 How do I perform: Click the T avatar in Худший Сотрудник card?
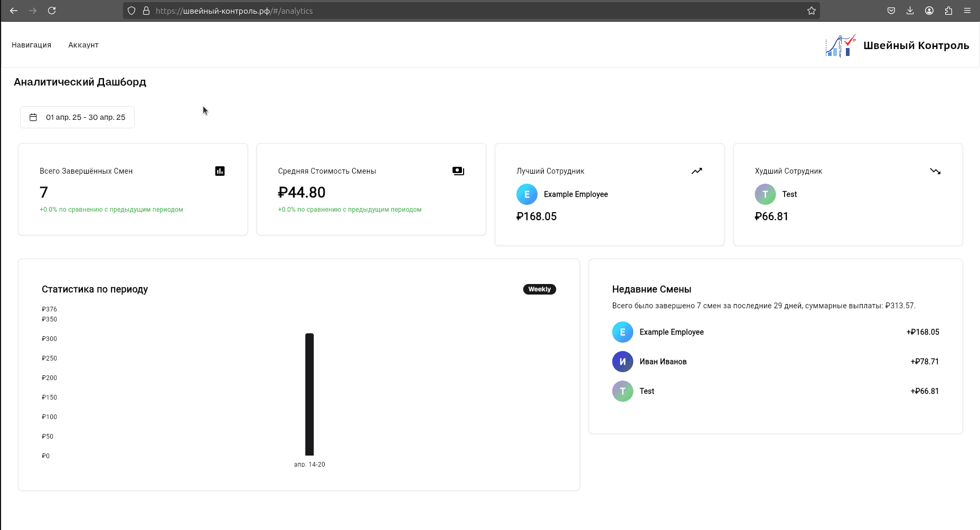tap(765, 194)
